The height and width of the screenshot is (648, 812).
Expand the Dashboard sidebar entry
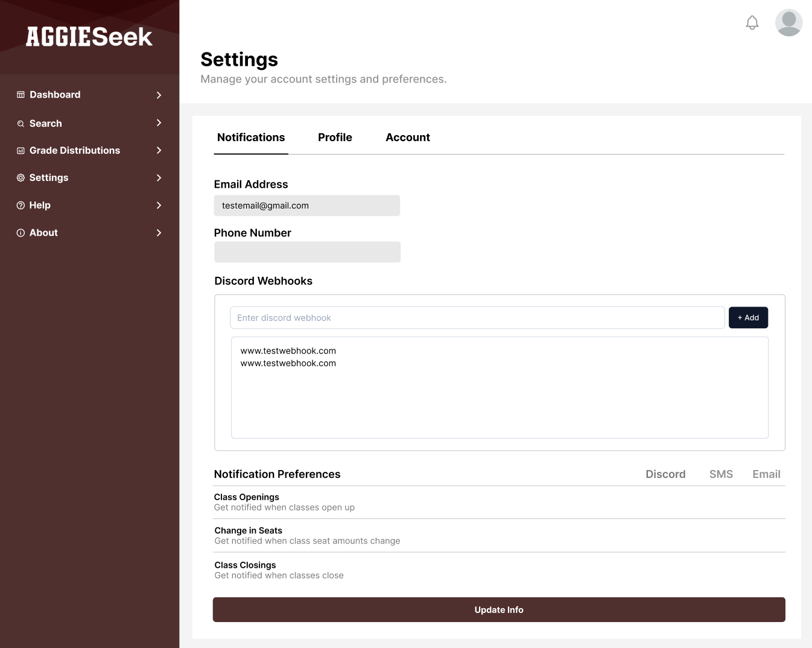coord(159,95)
